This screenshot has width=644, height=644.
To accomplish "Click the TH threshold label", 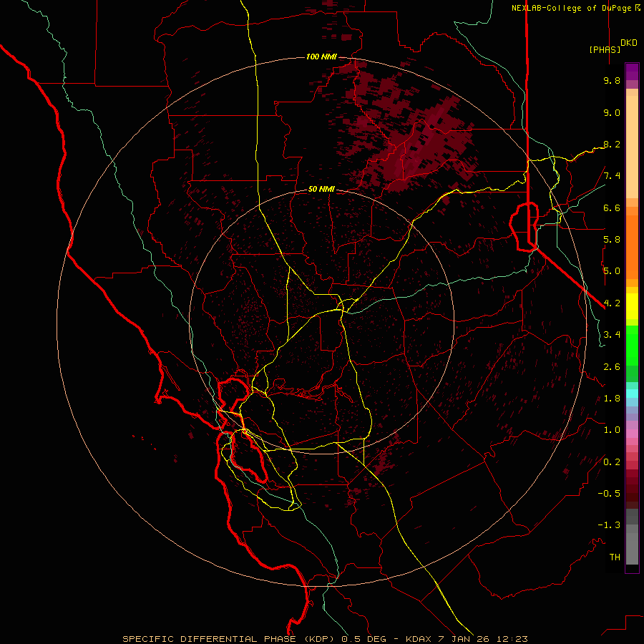I will [x=615, y=557].
